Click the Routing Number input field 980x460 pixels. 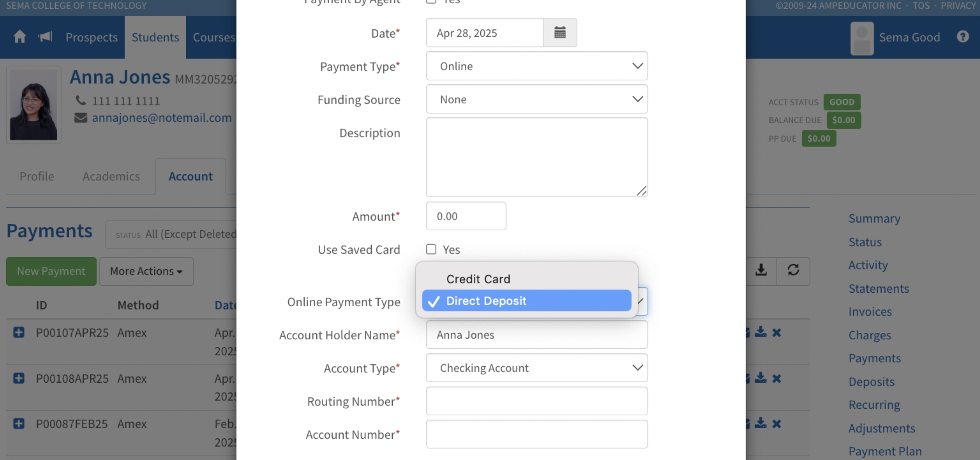[536, 401]
